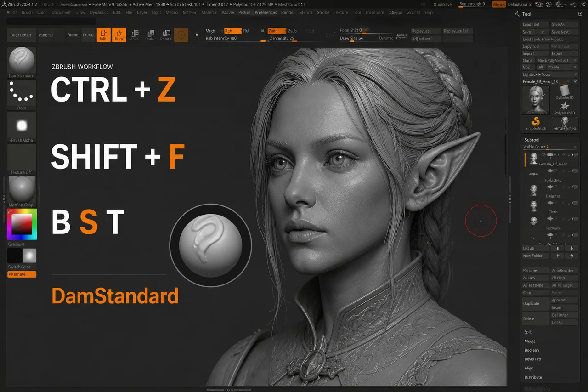Open the DamStandard brush thumbnail picker
588x392 pixels.
pyautogui.click(x=22, y=62)
